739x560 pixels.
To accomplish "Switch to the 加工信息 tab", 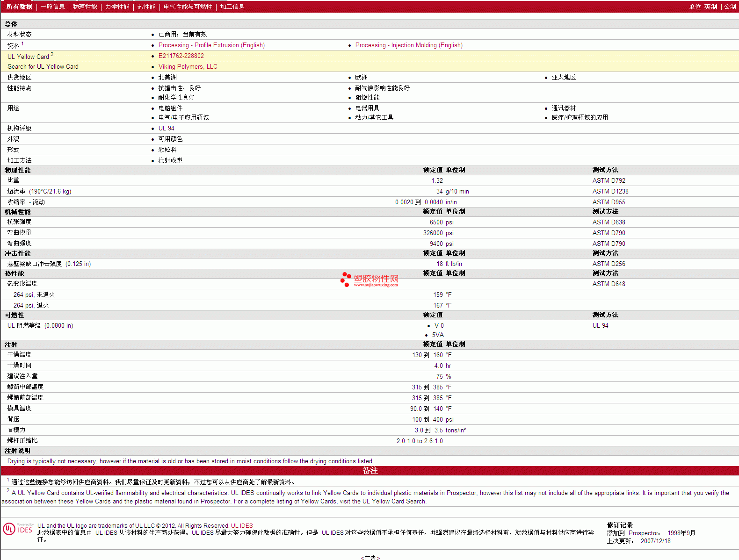I will pos(232,7).
